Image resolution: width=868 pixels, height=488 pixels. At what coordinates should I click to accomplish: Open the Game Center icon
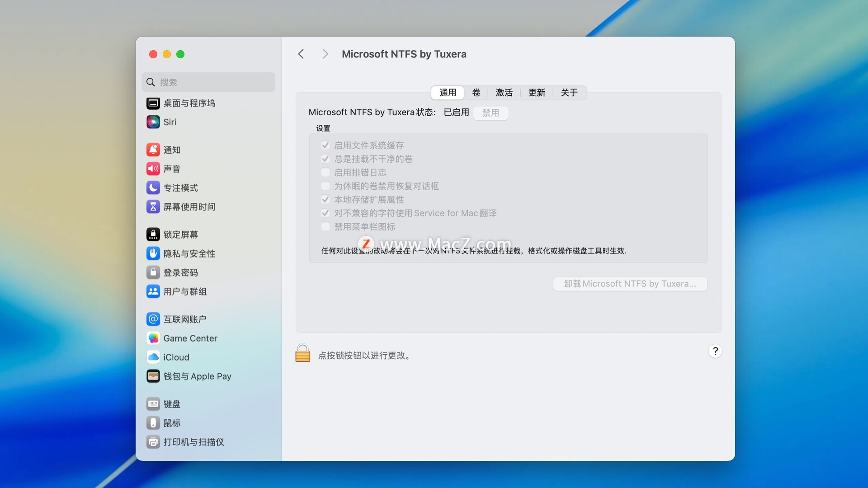point(153,338)
